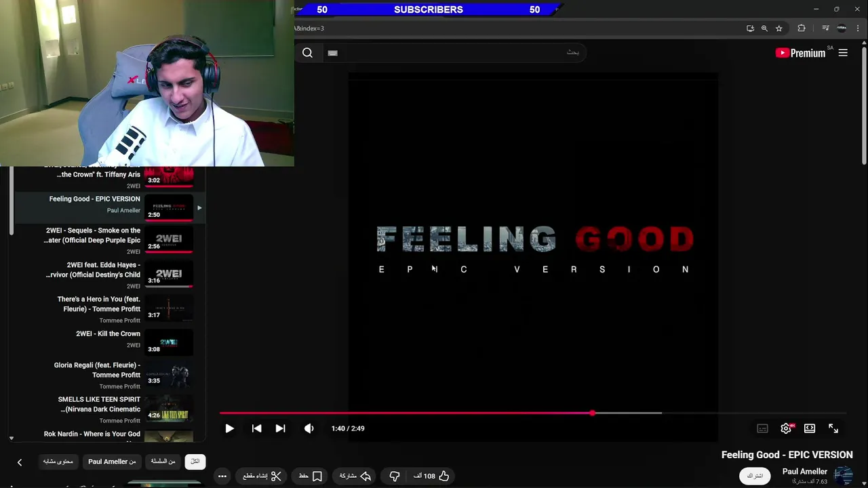
Task: Open the browser profile avatar
Action: (x=842, y=28)
